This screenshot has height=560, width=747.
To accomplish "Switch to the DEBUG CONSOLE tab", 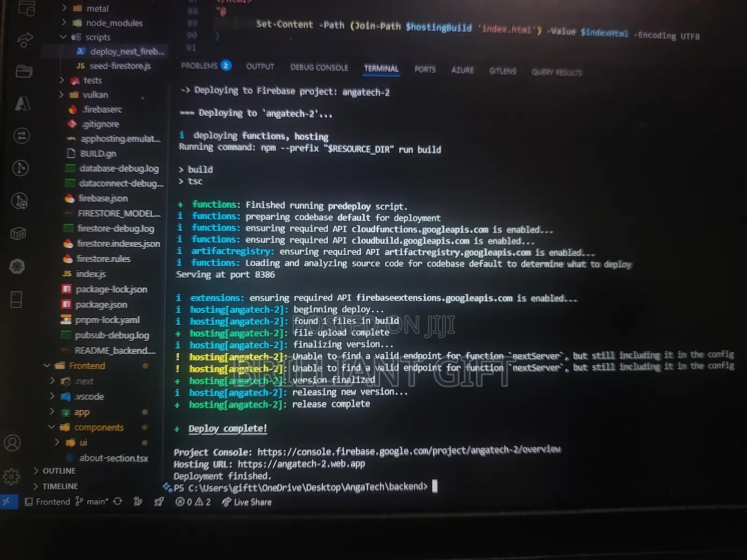I will (319, 68).
